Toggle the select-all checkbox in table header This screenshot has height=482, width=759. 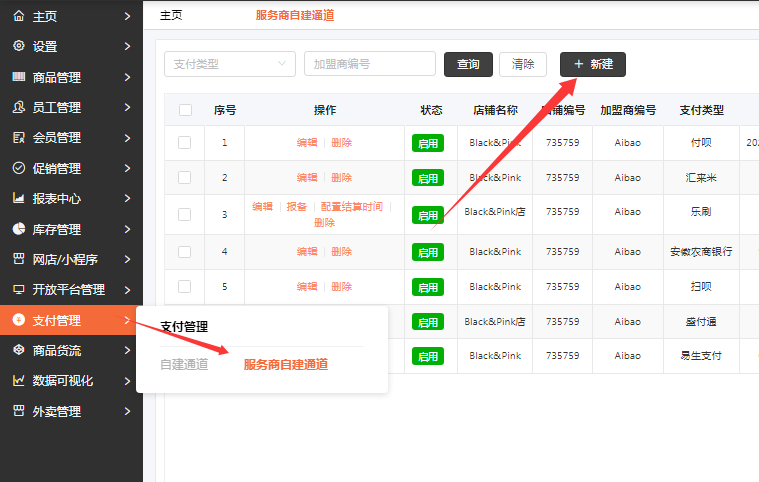(185, 110)
